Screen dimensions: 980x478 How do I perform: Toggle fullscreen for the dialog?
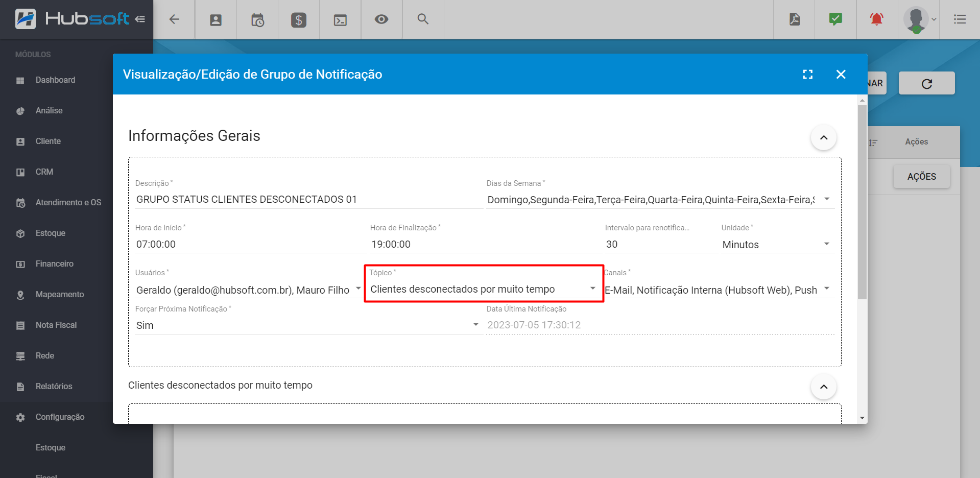[x=808, y=75]
